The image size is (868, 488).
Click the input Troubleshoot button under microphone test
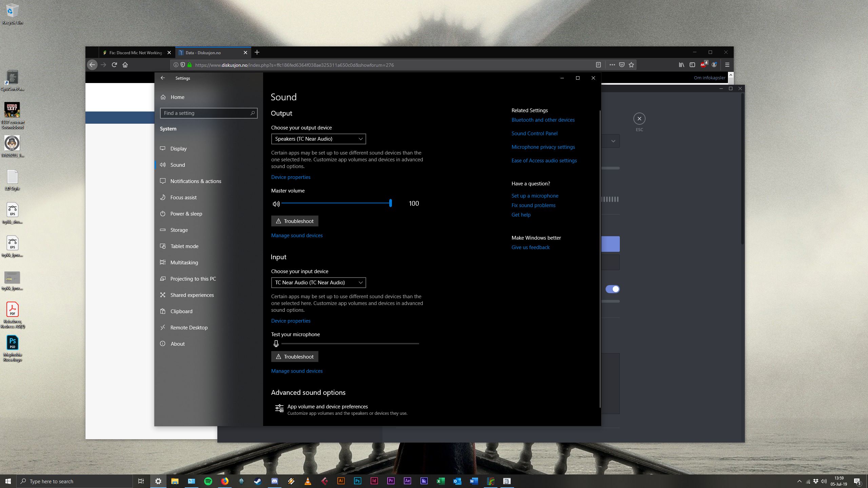(x=295, y=357)
